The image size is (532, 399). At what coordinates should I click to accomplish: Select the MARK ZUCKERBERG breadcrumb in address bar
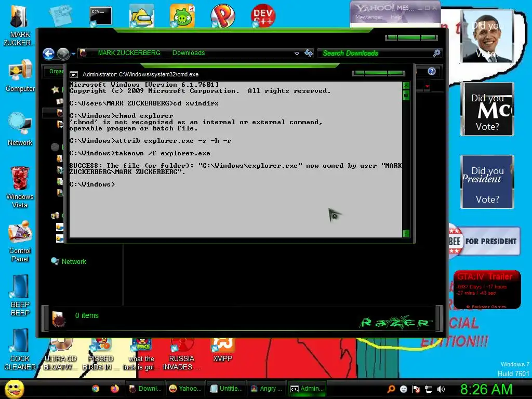[x=129, y=53]
